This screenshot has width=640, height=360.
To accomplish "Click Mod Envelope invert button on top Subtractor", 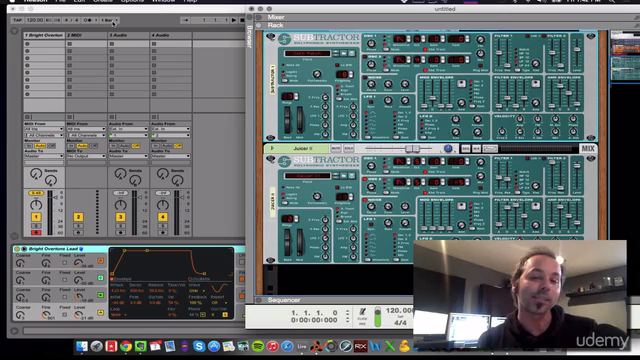I will (x=461, y=84).
